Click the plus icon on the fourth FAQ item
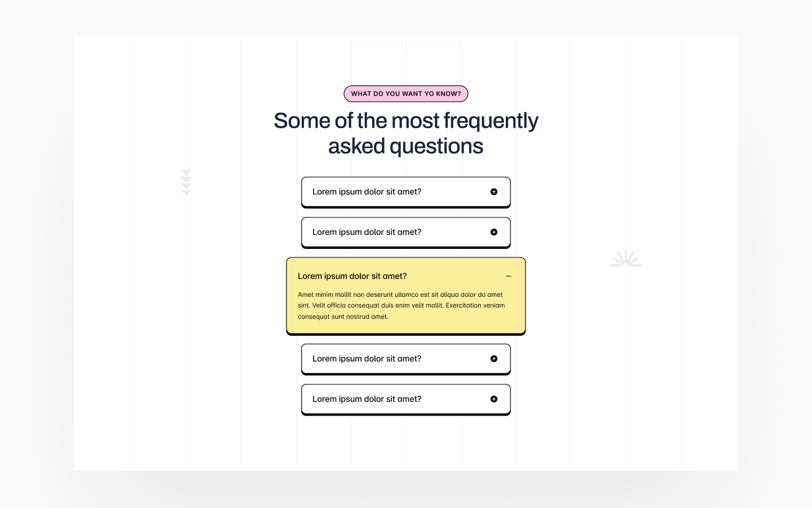Image resolution: width=812 pixels, height=508 pixels. pos(493,358)
